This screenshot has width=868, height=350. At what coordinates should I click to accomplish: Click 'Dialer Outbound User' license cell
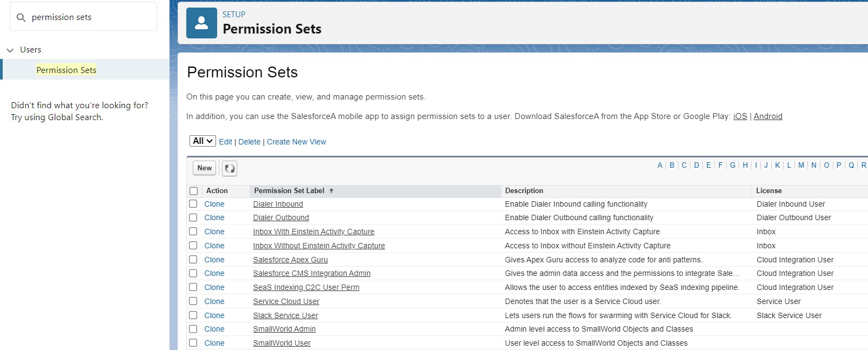(793, 217)
